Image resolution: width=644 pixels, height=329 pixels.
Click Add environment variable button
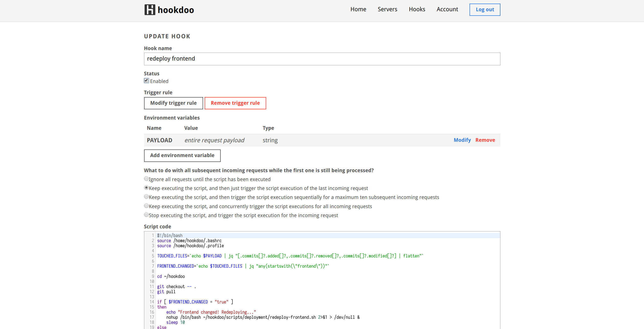click(x=182, y=156)
